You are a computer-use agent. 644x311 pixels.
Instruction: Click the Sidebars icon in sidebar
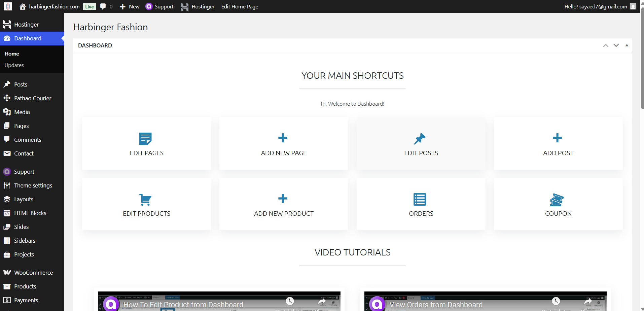7,240
